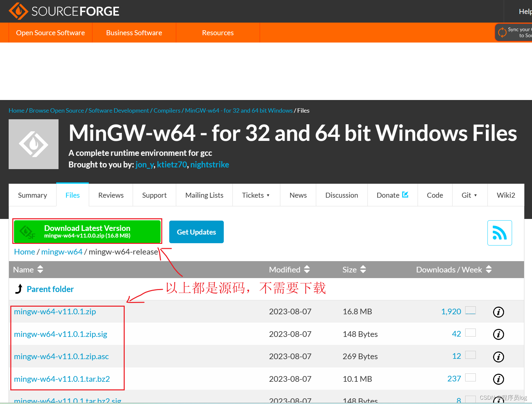Open the Code tab
Viewport: 532px width, 404px height.
pyautogui.click(x=435, y=195)
